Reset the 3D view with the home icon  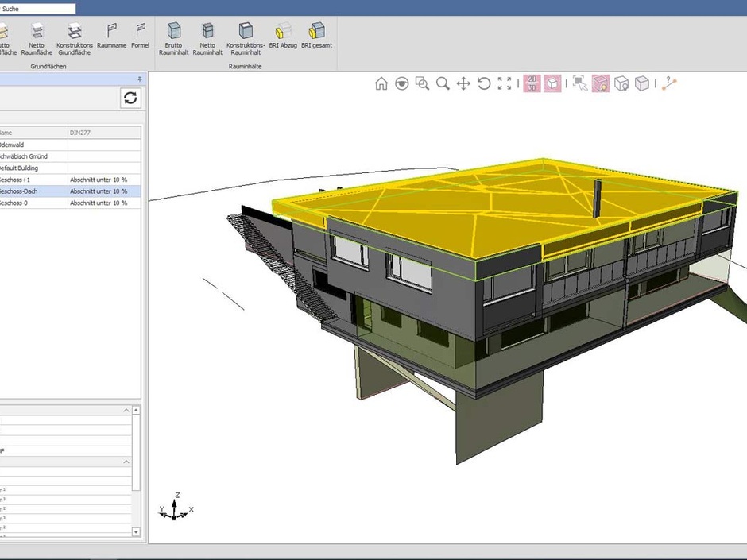(x=381, y=83)
